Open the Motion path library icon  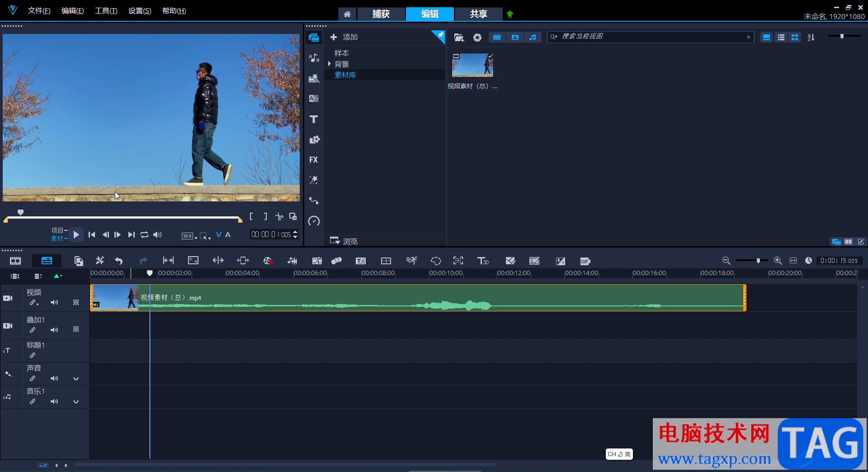click(314, 200)
